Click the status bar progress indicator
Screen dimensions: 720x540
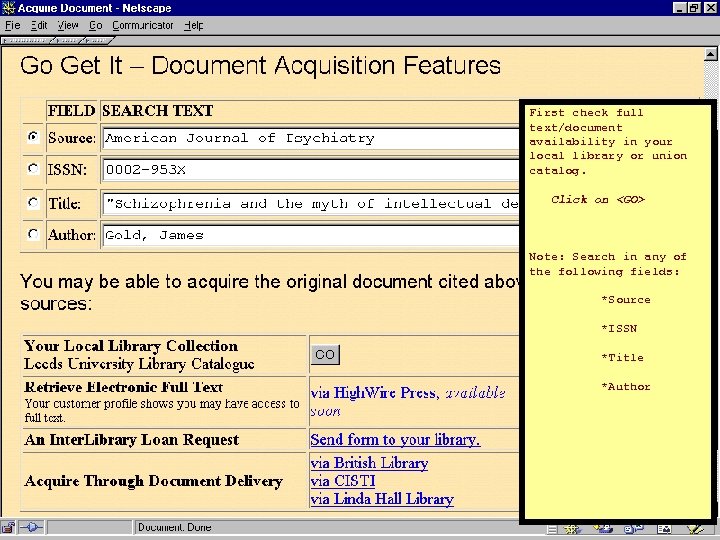(90, 528)
